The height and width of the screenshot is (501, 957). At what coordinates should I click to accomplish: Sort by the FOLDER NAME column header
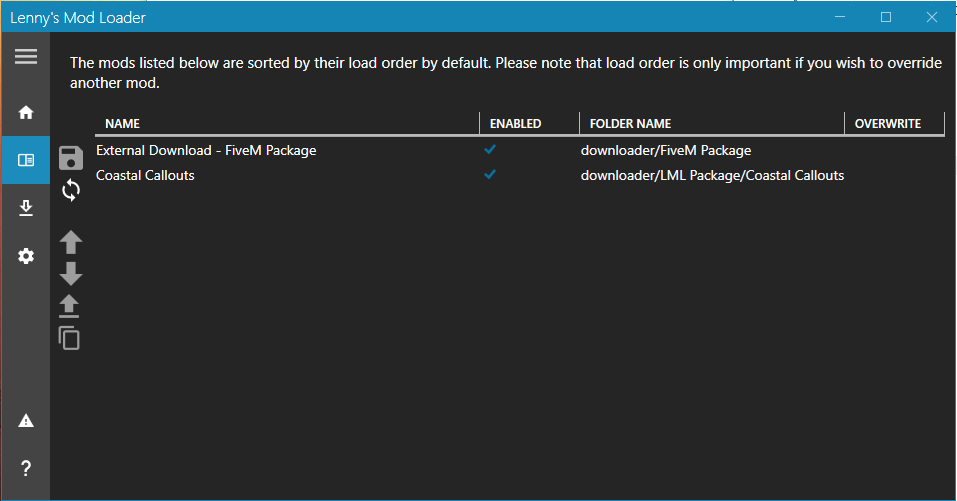click(x=630, y=124)
